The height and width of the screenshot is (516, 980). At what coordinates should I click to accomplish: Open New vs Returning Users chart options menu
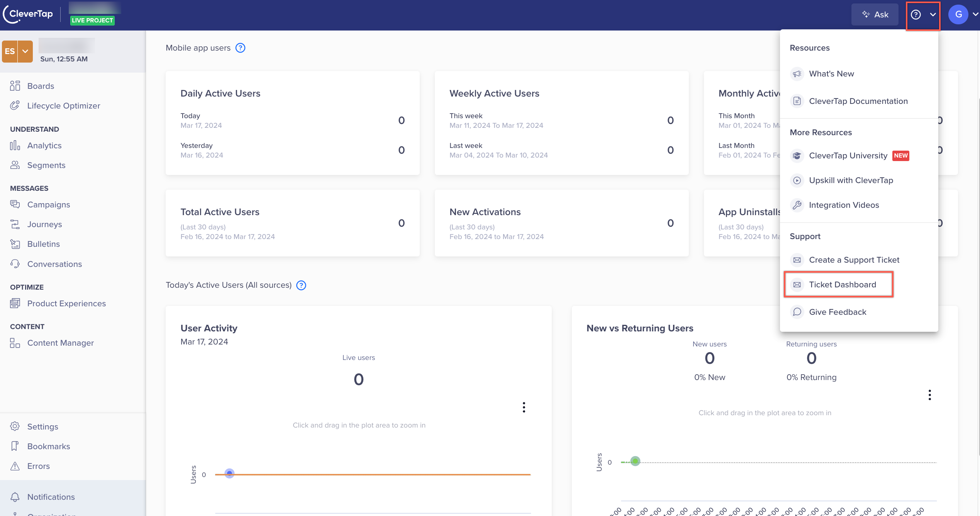[930, 395]
